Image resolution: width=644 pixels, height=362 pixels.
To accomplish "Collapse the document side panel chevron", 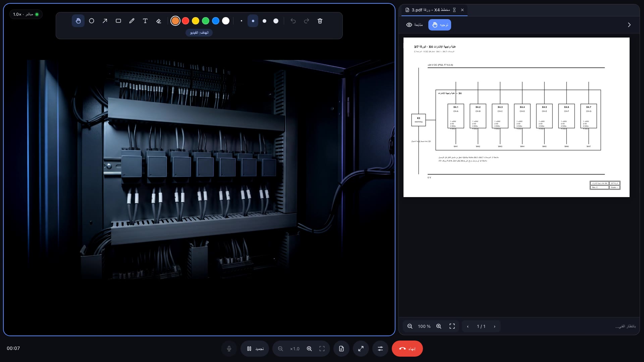I will click(x=629, y=25).
